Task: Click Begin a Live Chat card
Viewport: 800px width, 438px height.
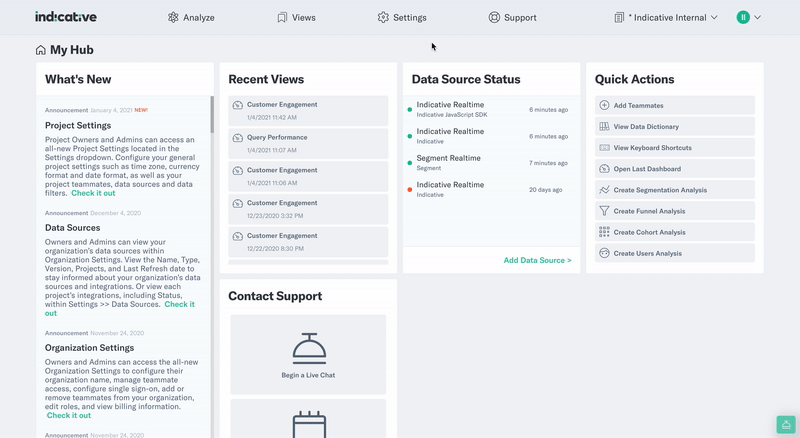Action: click(308, 354)
